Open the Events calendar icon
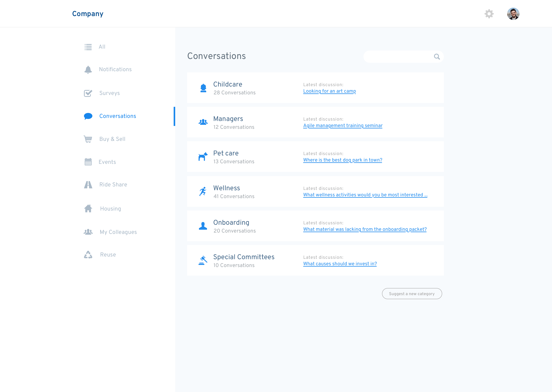552x392 pixels. [x=88, y=162]
